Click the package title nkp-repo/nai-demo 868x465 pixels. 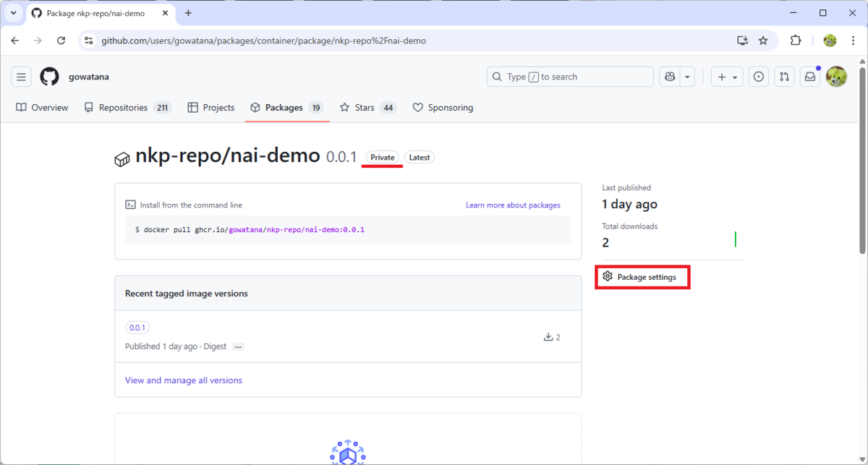(228, 155)
